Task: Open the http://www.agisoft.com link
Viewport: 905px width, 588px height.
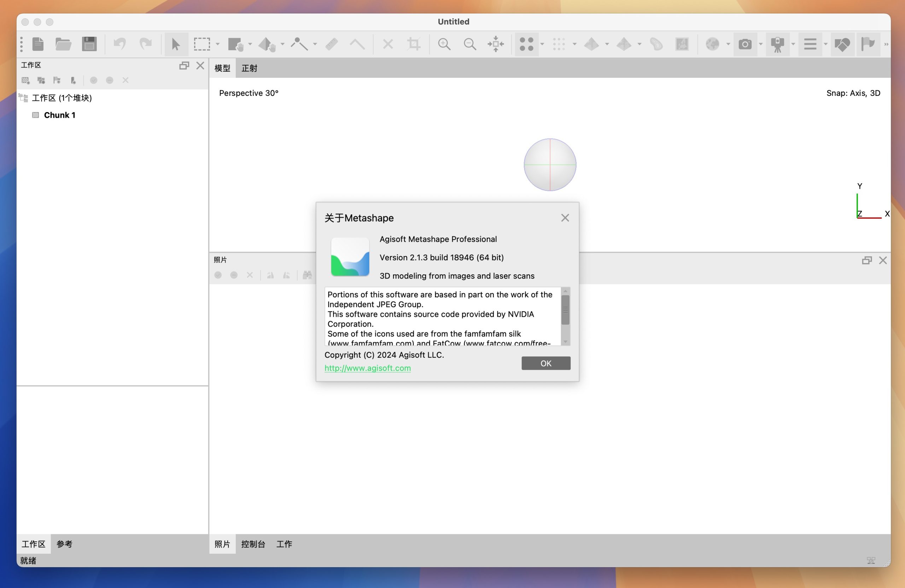Action: pyautogui.click(x=367, y=368)
